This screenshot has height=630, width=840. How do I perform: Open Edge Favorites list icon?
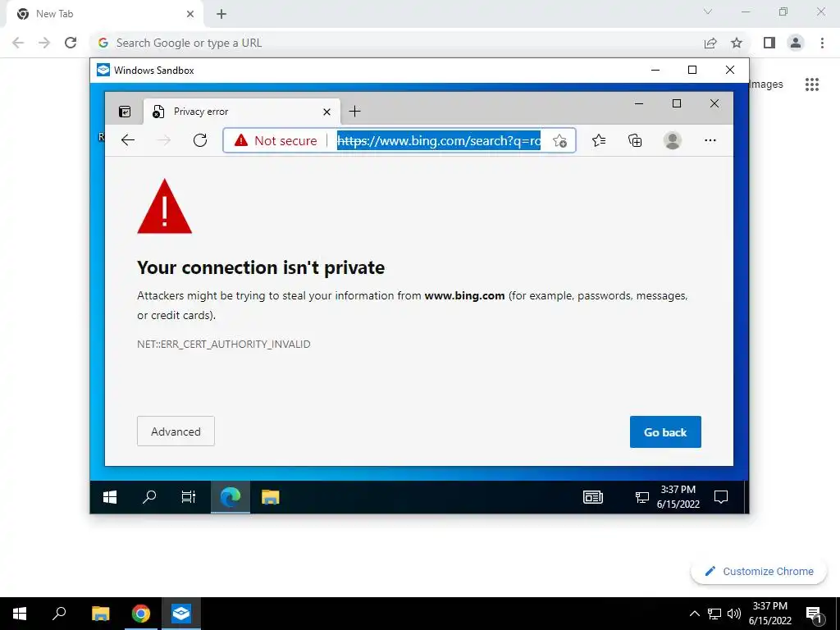[x=598, y=140]
